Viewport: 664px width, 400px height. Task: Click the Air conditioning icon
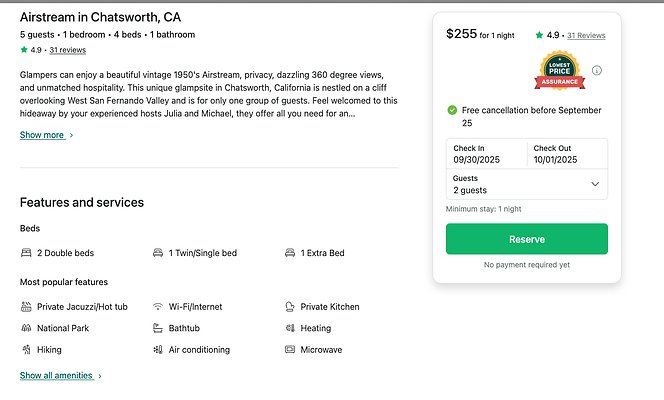(158, 350)
